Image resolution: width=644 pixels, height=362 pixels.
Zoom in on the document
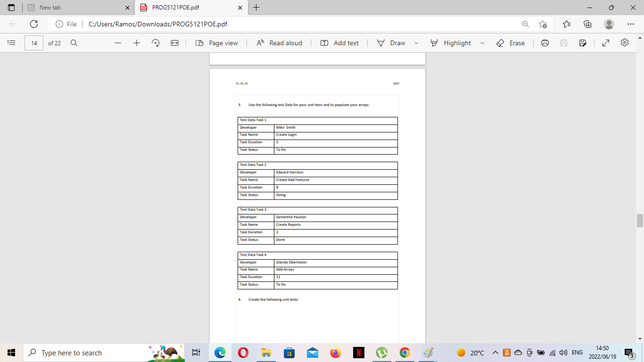pyautogui.click(x=136, y=43)
